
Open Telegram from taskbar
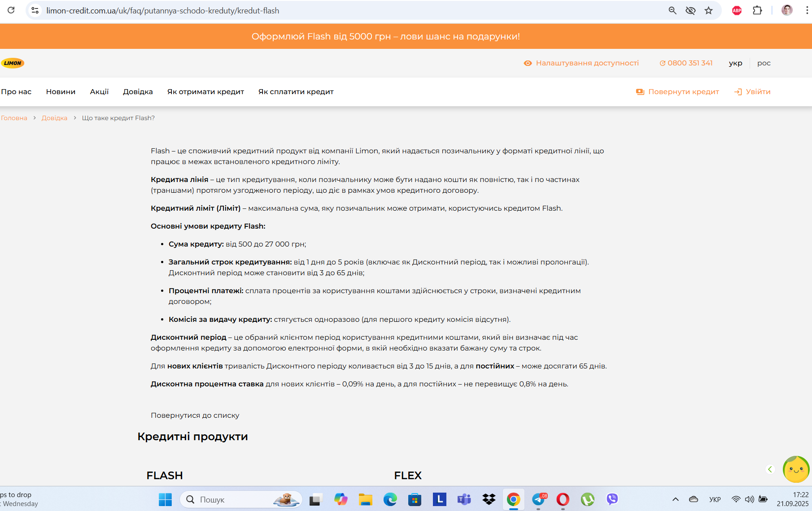coord(538,499)
